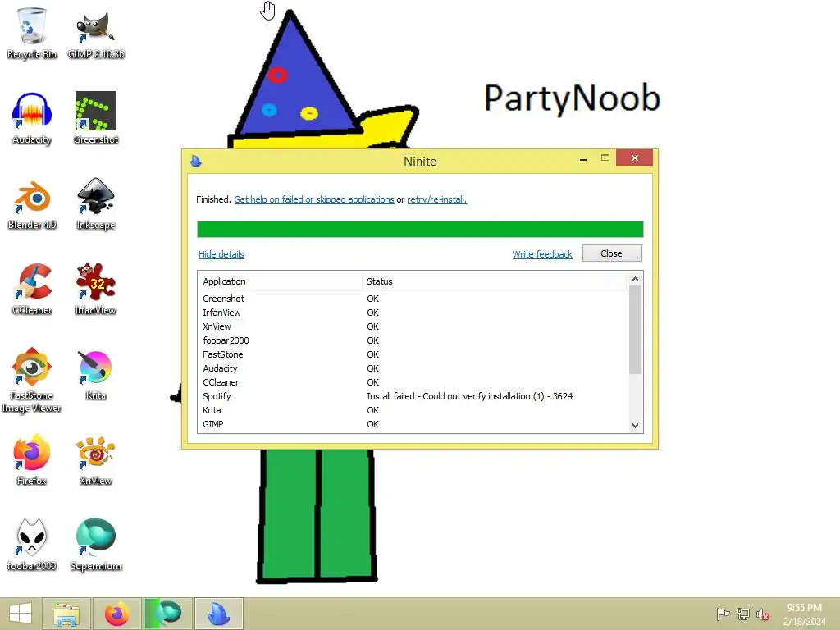This screenshot has height=630, width=840.
Task: Select the Greenshot desktop shortcut
Action: (x=96, y=118)
